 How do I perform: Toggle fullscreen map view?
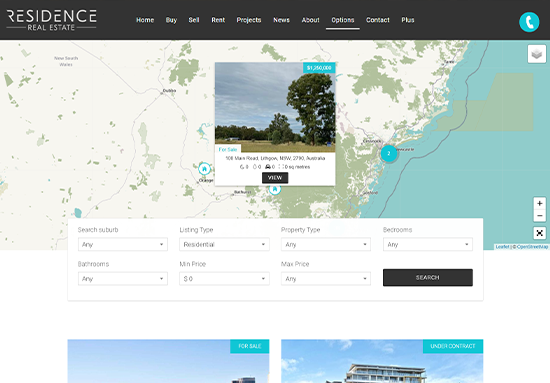(539, 233)
